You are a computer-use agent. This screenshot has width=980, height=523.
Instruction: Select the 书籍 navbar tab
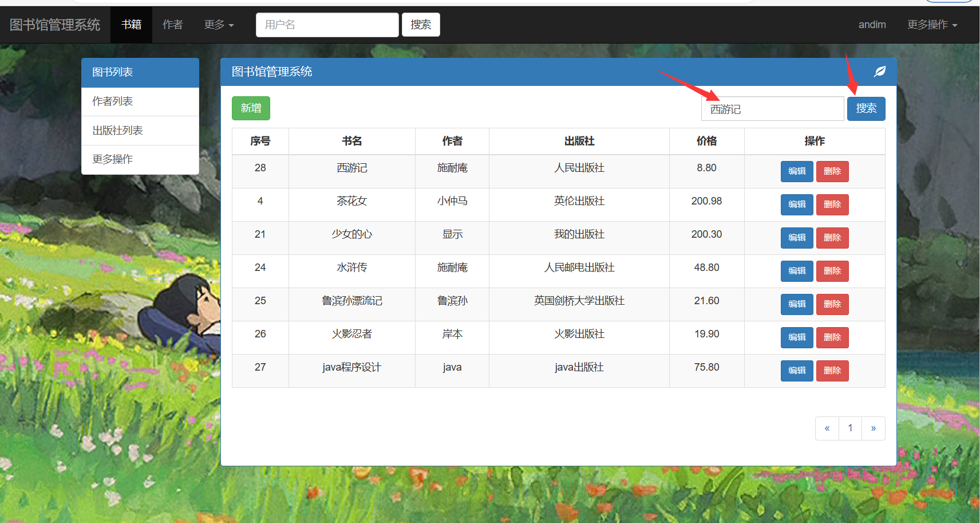pyautogui.click(x=131, y=25)
